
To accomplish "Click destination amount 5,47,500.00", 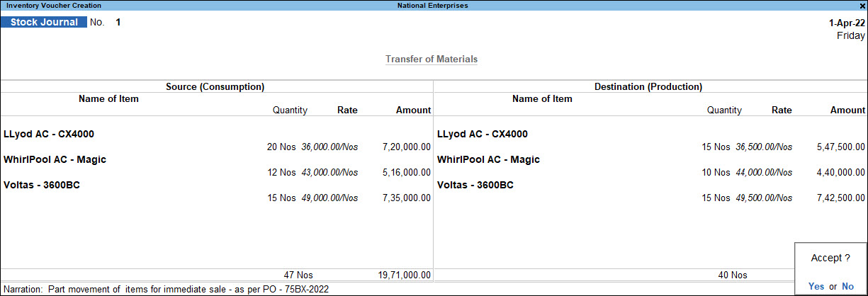I will coord(840,147).
